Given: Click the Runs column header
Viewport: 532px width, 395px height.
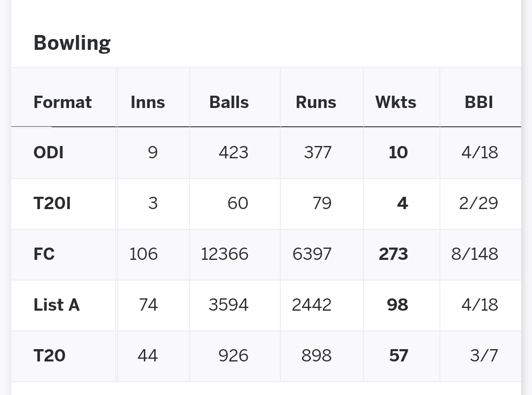Looking at the screenshot, I should click(316, 102).
